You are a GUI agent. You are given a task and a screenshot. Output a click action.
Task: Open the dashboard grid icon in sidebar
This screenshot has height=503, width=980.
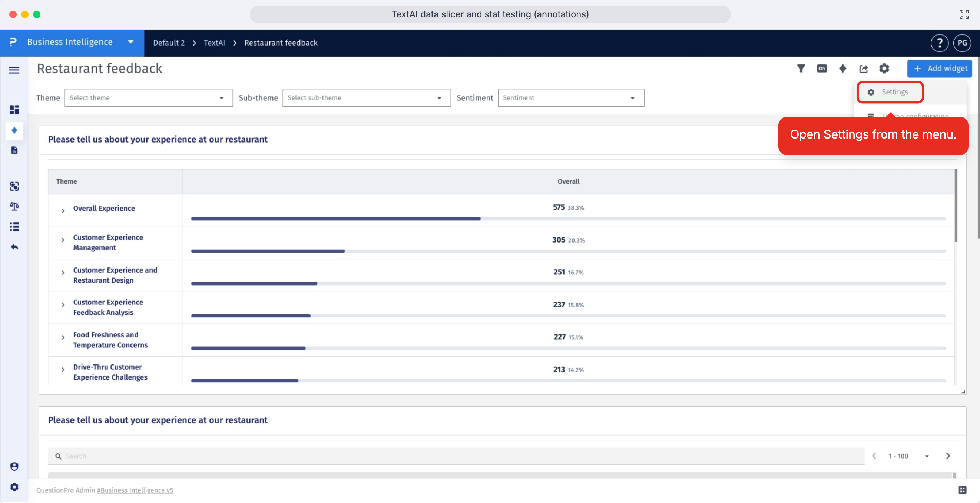click(14, 110)
